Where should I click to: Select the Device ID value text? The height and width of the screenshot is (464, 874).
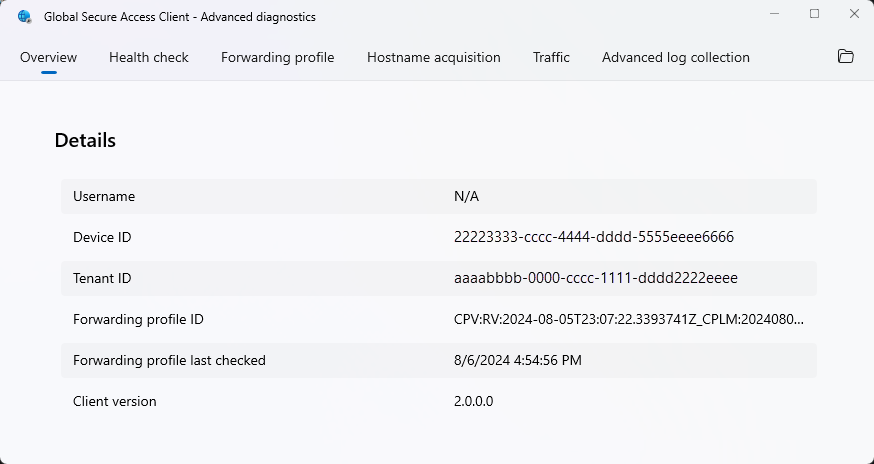[x=594, y=237]
